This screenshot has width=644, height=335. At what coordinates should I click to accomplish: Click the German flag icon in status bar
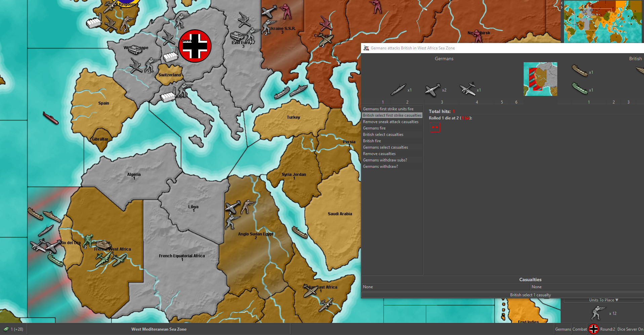(x=594, y=329)
